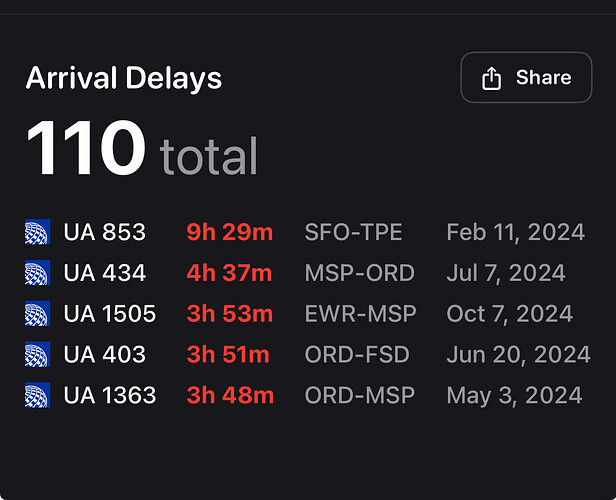Click the Share button
This screenshot has height=500, width=616.
(x=526, y=77)
